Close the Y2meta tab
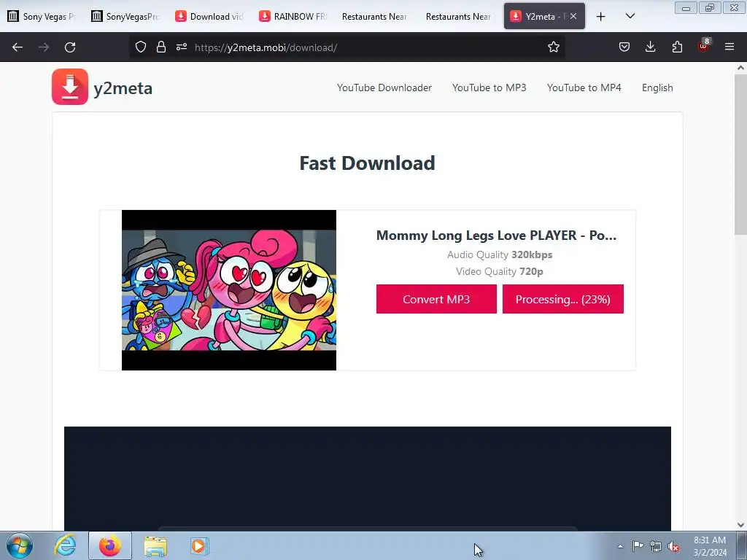Screen dimensions: 747x560 pos(573,16)
